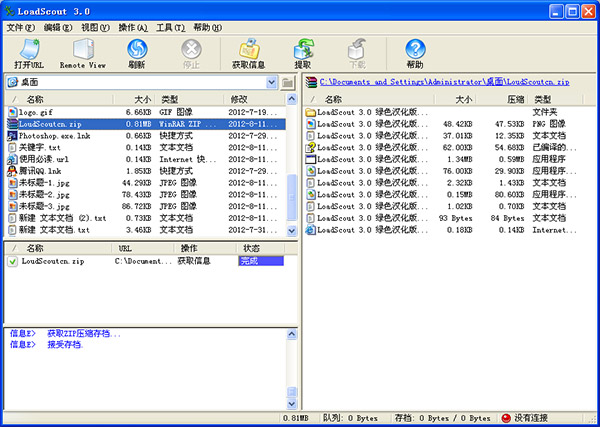600x427 pixels.
Task: Click the folder icon of the 文件夹 archive row
Action: (x=311, y=112)
